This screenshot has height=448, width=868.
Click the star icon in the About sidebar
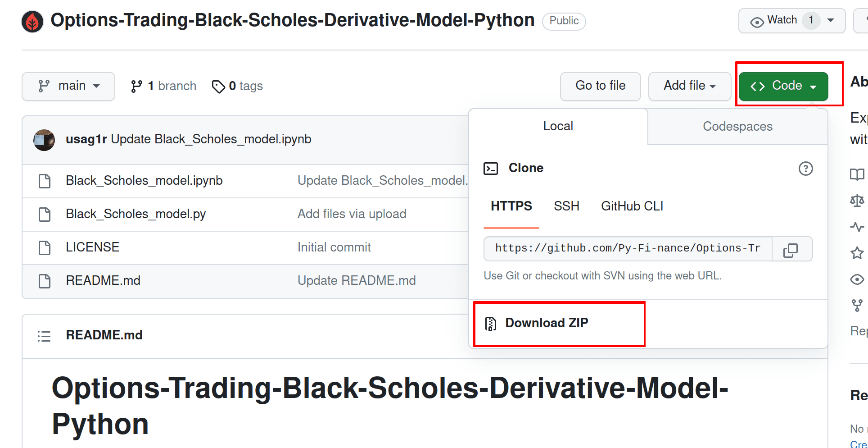click(857, 253)
